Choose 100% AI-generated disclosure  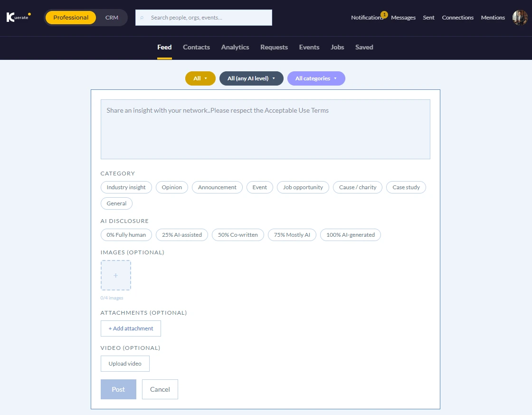[351, 235]
